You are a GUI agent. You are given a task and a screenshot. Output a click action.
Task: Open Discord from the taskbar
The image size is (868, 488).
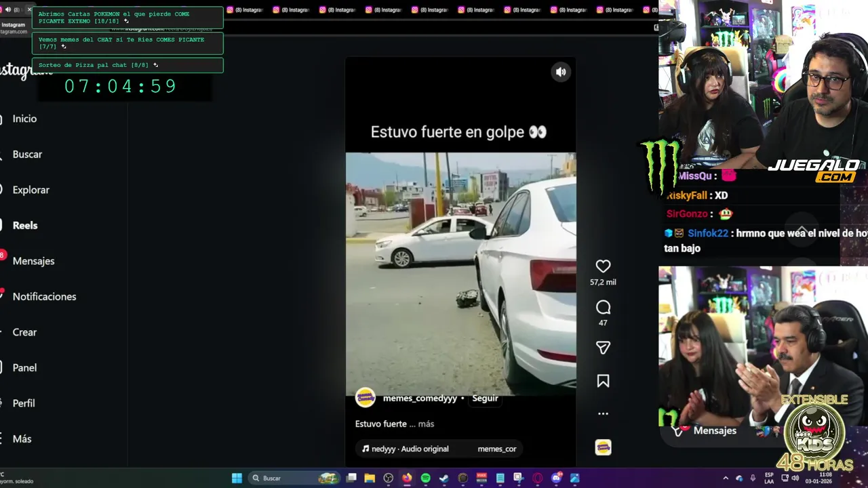coord(557,478)
